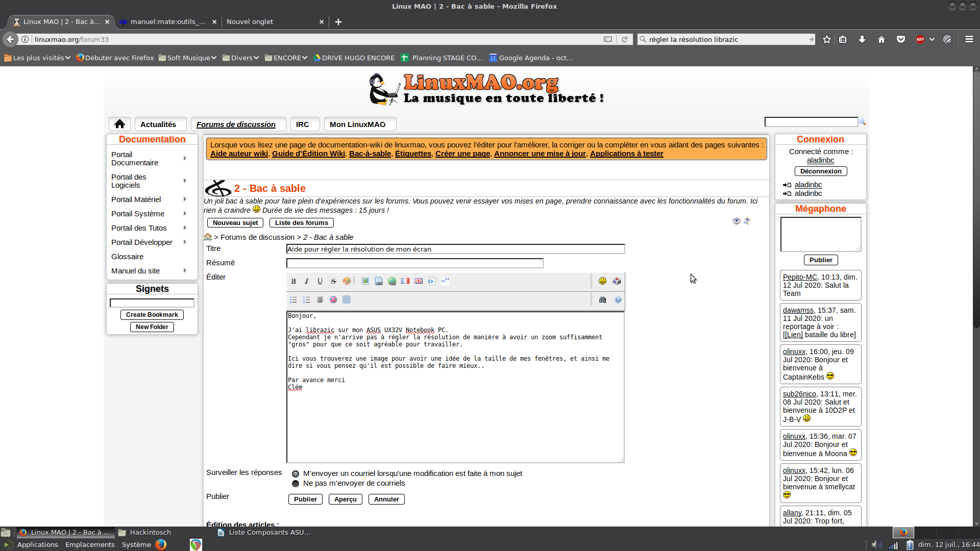The height and width of the screenshot is (551, 980).
Task: Click the French flag language icon
Action: pos(405,281)
